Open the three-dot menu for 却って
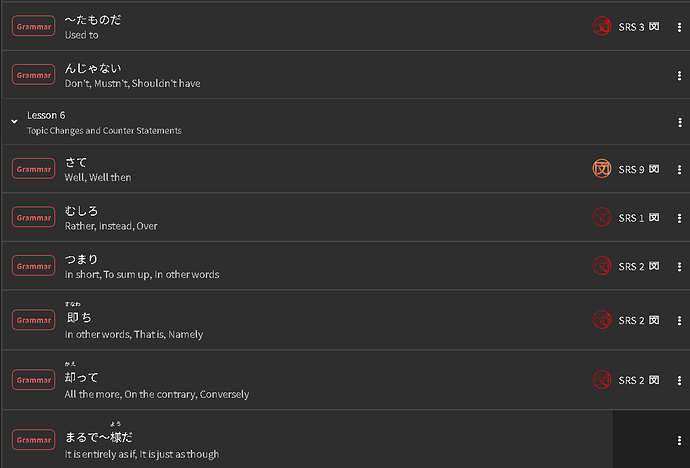This screenshot has width=690, height=468. click(x=679, y=380)
